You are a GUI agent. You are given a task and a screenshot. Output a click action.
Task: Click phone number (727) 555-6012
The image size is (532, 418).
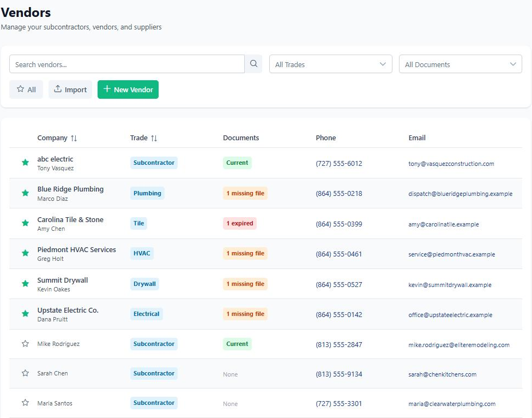click(339, 164)
